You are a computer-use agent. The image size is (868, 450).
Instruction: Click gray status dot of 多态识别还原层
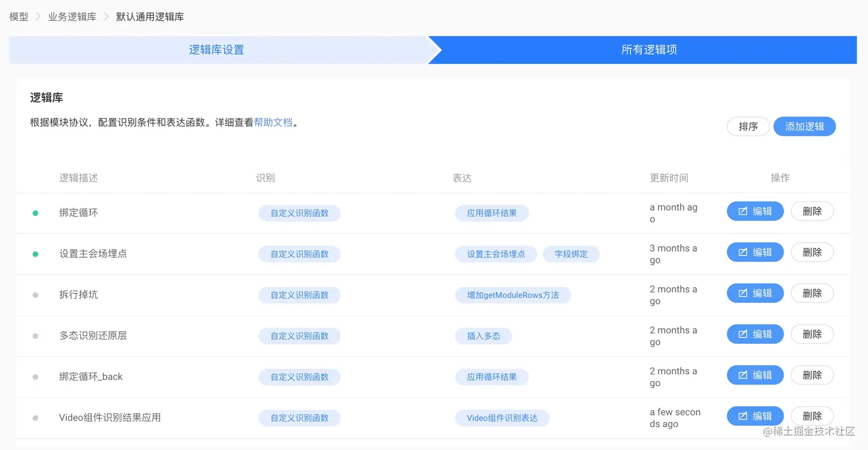(x=35, y=336)
